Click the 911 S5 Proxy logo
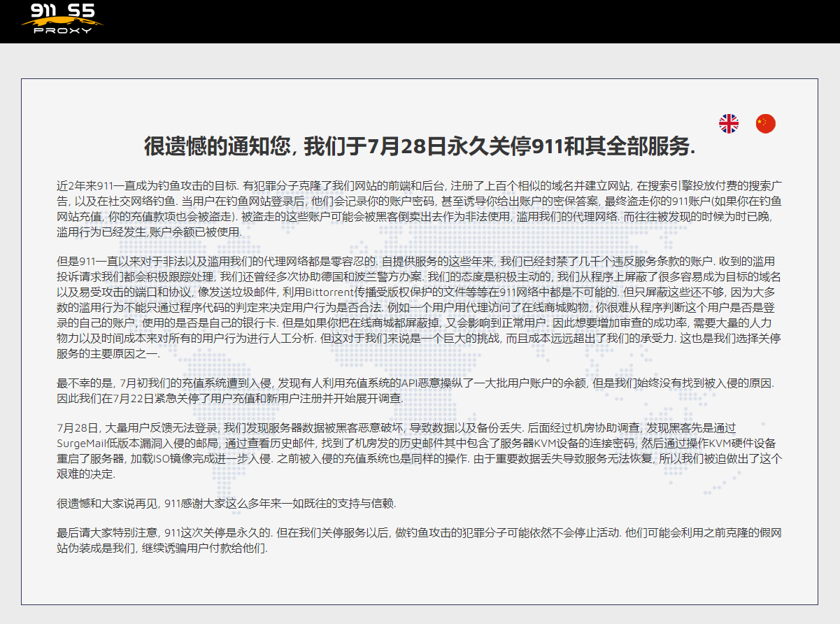 [x=63, y=19]
